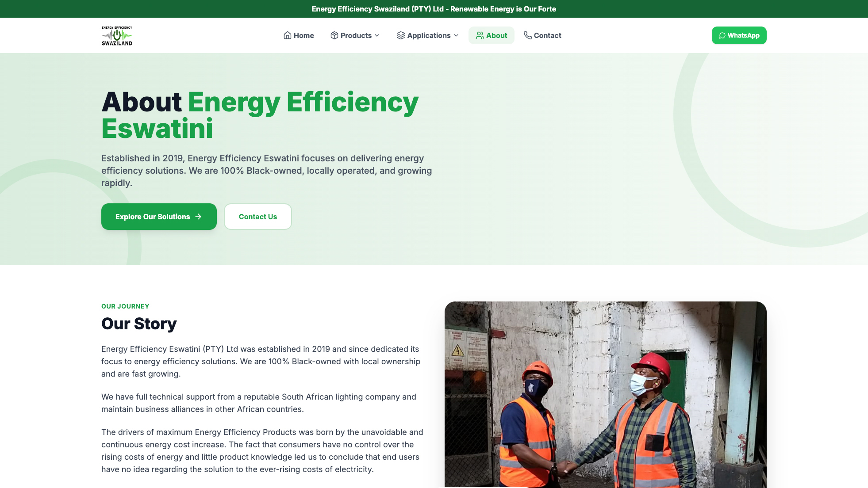Navigate to the Home menu item
868x488 pixels.
[304, 35]
